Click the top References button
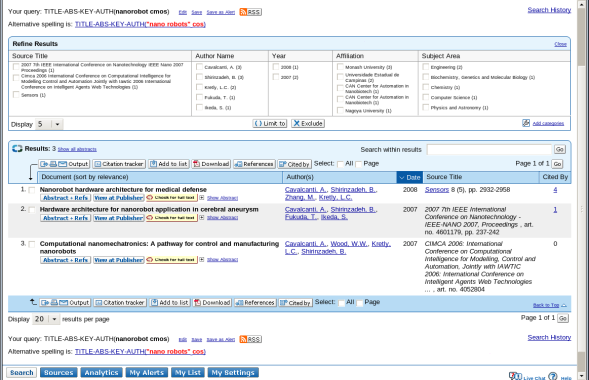Screen dimensions: 589x380 254,164
